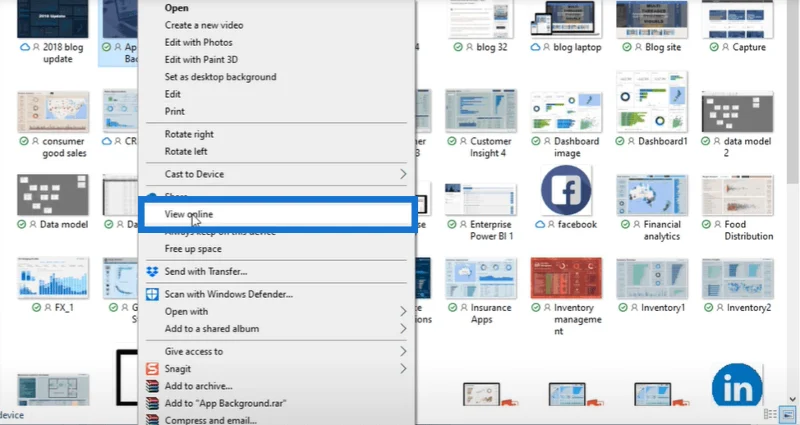Click shared person icon on Blog site
Image resolution: width=800 pixels, height=425 pixels.
point(638,47)
